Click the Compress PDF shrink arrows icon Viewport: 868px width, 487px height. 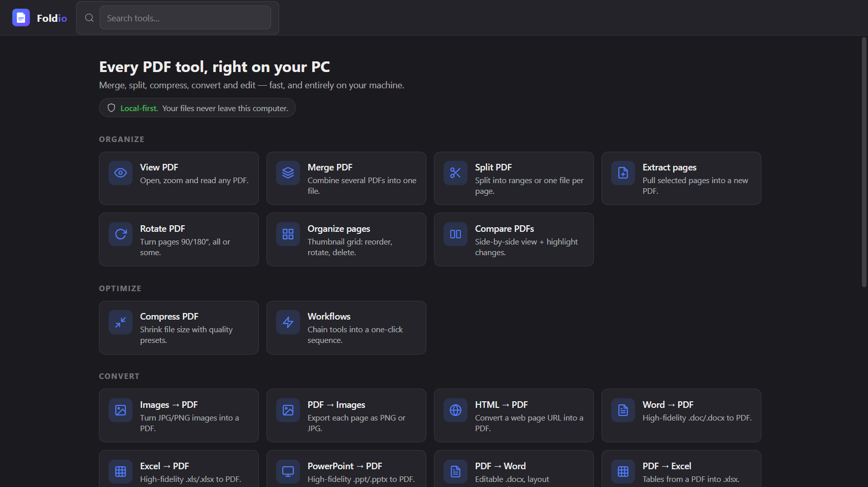tap(120, 322)
